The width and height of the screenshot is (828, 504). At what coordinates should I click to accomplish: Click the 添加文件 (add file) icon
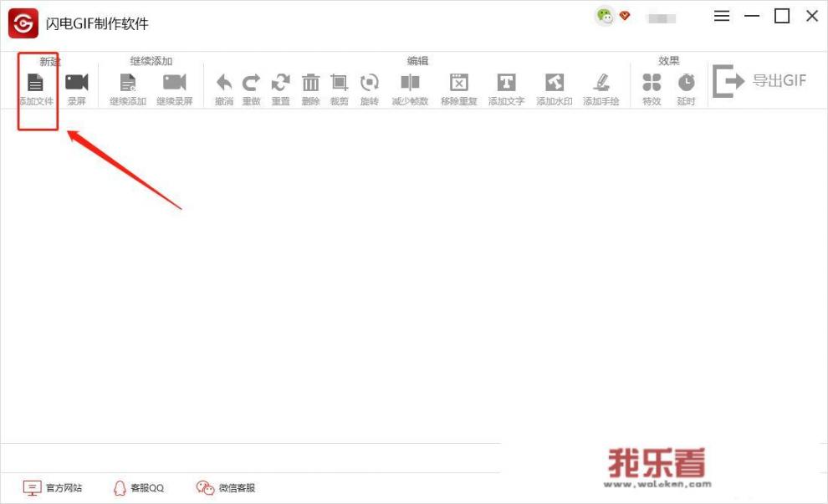point(35,83)
